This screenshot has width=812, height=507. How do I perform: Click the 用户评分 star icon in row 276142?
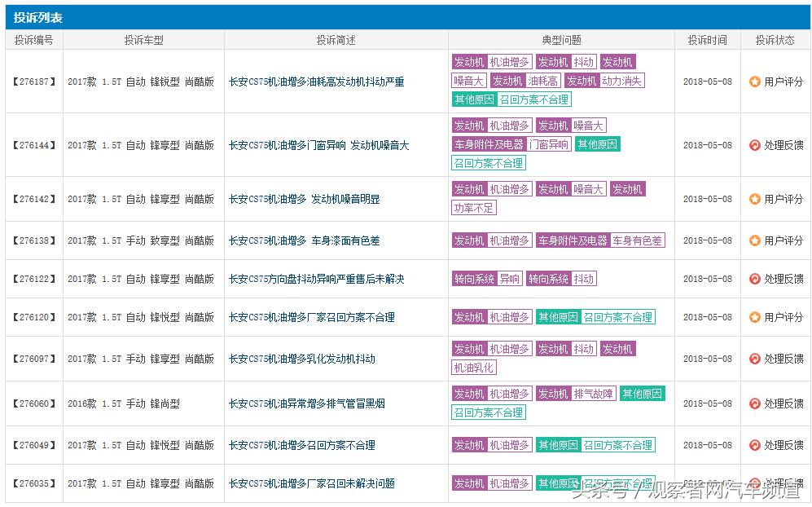[754, 199]
